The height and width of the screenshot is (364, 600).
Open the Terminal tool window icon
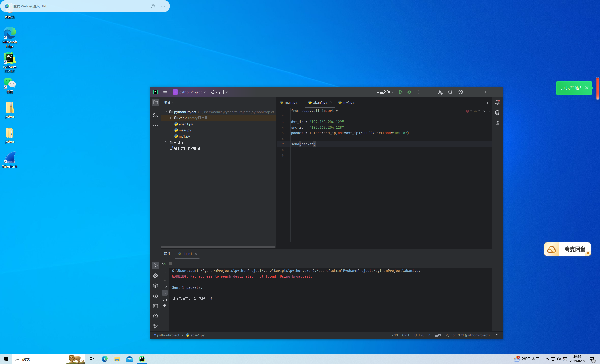click(x=155, y=306)
